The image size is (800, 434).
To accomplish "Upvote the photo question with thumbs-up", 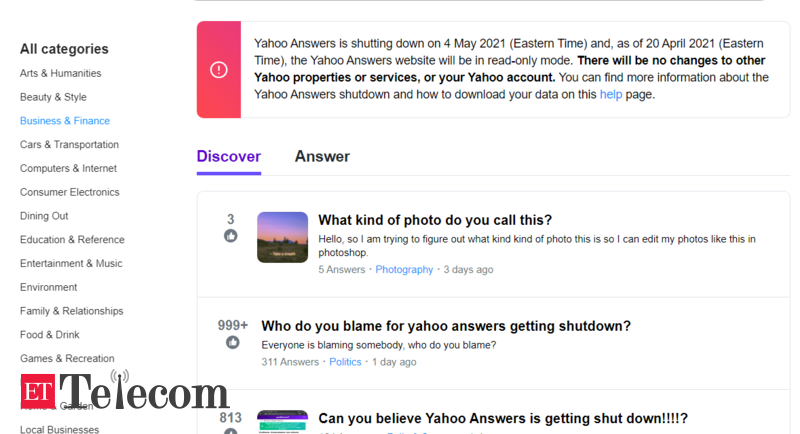I will pos(231,237).
